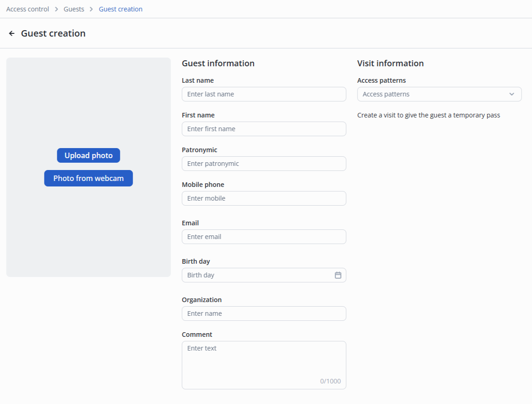532x404 pixels.
Task: Focus the Last name input field
Action: point(264,94)
